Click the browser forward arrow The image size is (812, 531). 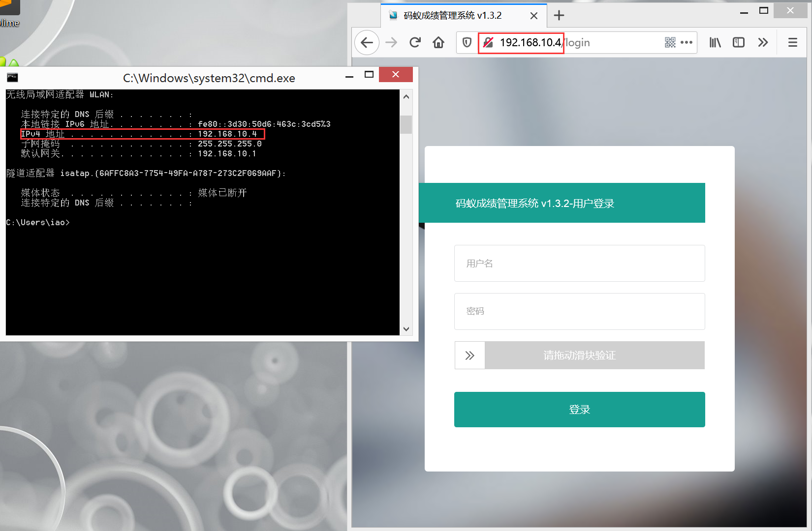[391, 43]
